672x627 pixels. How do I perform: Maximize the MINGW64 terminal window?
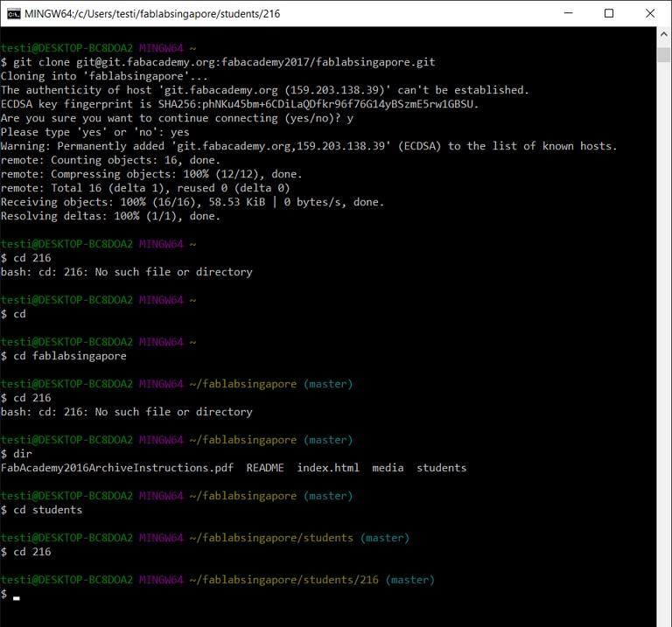coord(609,13)
